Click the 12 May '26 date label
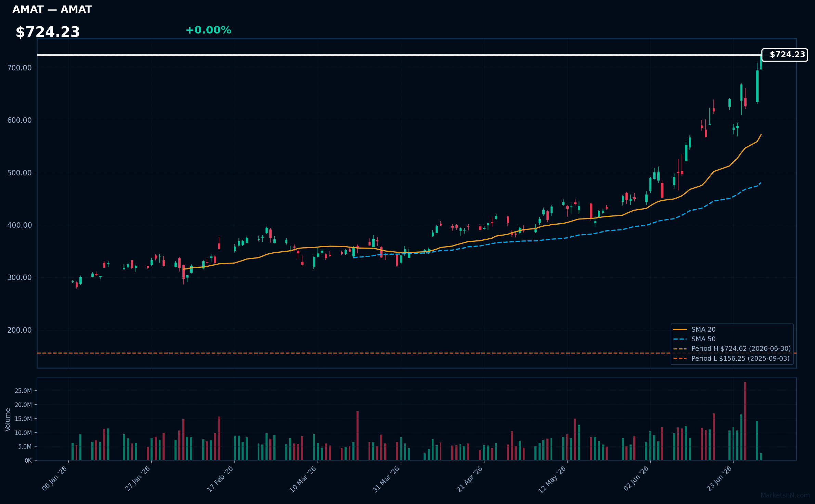 (553, 479)
